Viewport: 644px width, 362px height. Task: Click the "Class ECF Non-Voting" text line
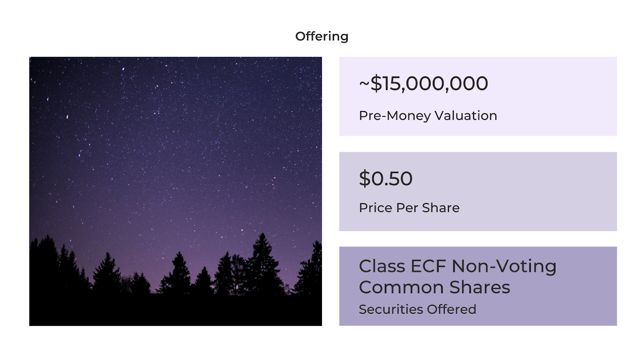click(x=458, y=266)
